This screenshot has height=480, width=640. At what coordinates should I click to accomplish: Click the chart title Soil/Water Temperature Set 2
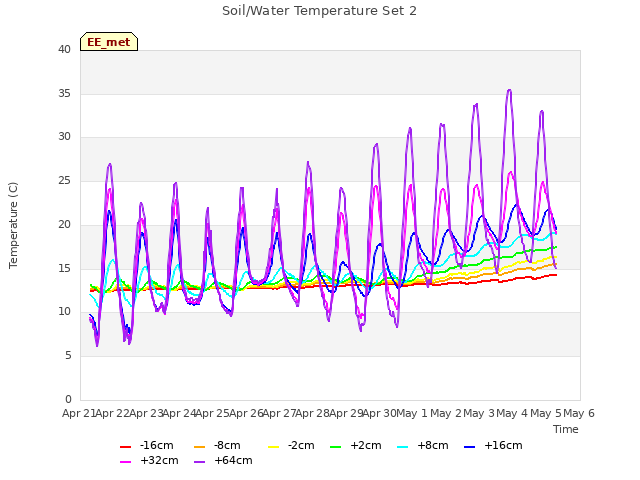pos(319,11)
